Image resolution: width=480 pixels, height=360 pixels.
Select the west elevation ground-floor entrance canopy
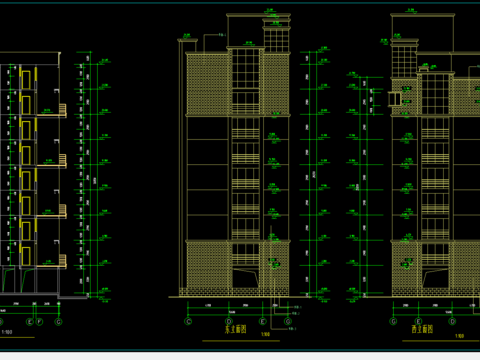pyautogui.click(x=435, y=278)
